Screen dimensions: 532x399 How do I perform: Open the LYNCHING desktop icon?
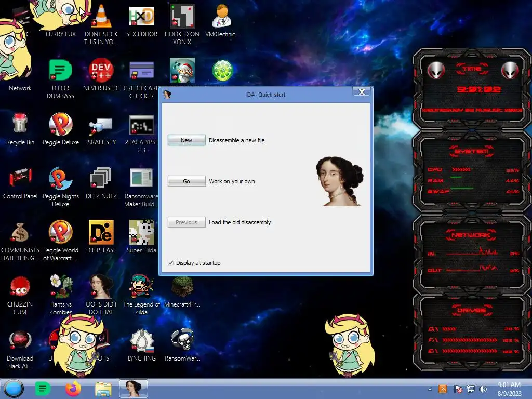point(141,344)
